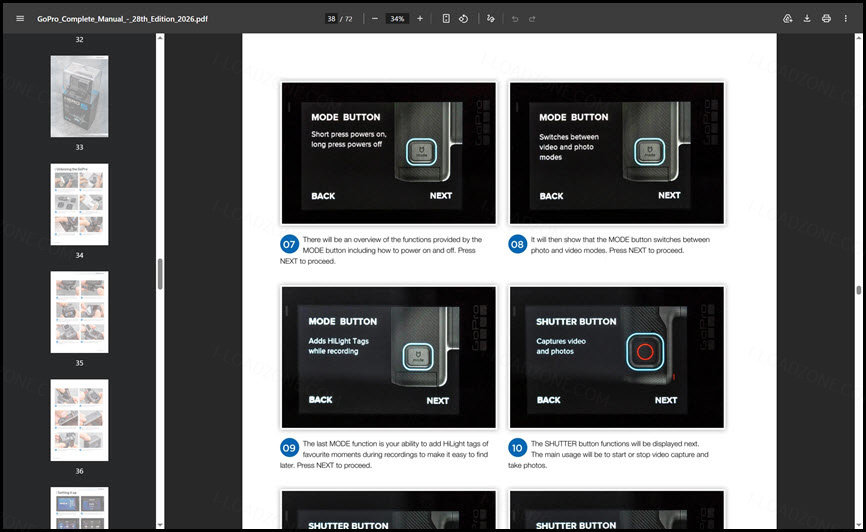
Task: Click the total pages count 72
Action: (348, 18)
